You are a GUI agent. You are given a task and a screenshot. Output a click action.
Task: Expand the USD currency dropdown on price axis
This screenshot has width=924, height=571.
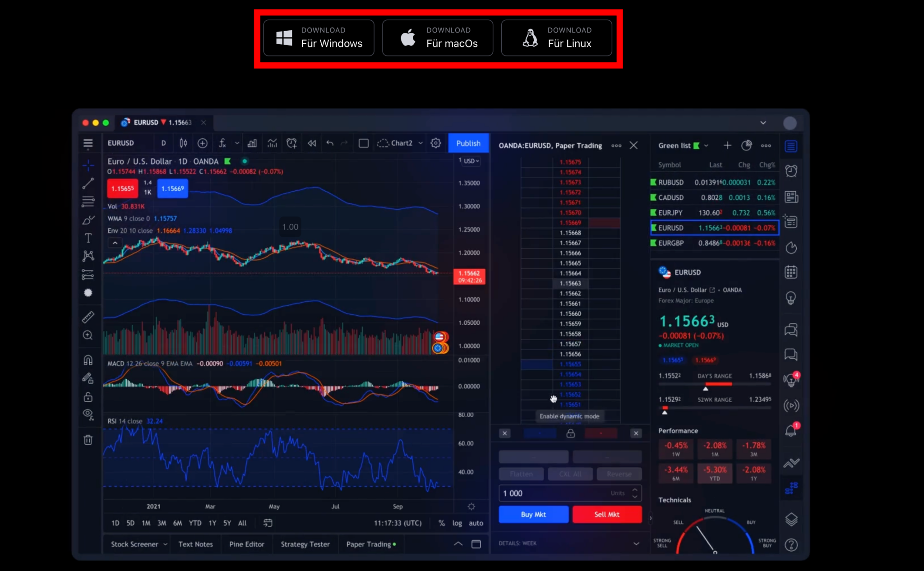pyautogui.click(x=471, y=161)
